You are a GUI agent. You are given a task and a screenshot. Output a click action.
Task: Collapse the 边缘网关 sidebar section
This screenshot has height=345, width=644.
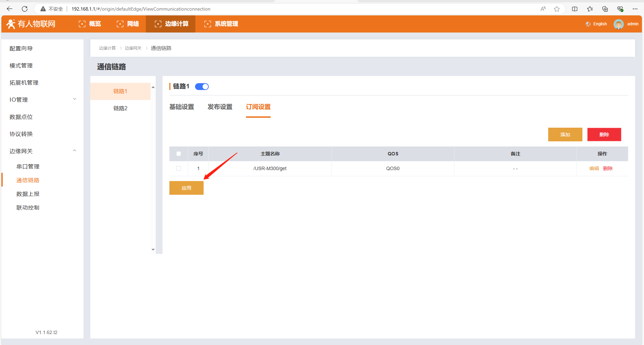click(75, 151)
